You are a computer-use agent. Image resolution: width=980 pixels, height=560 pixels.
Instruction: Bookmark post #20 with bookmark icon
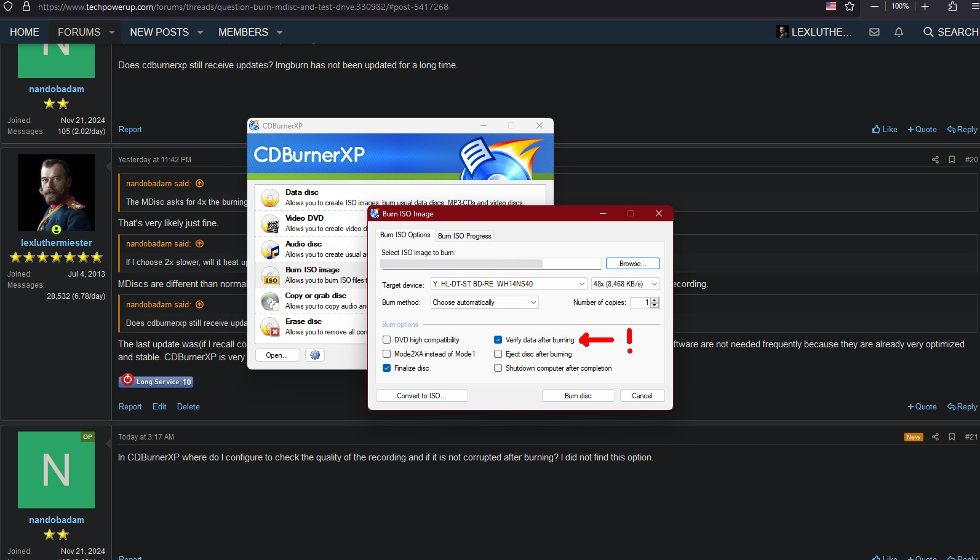(x=952, y=160)
